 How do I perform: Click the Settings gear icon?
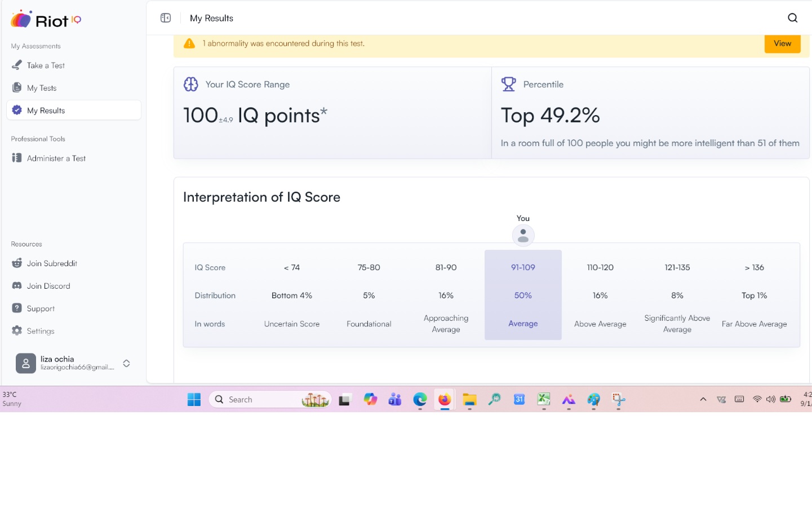click(x=17, y=330)
